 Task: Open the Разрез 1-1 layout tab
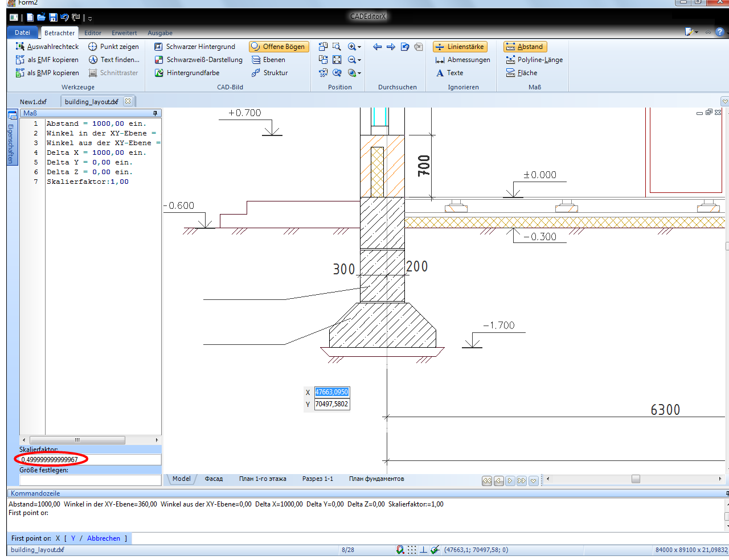click(317, 479)
